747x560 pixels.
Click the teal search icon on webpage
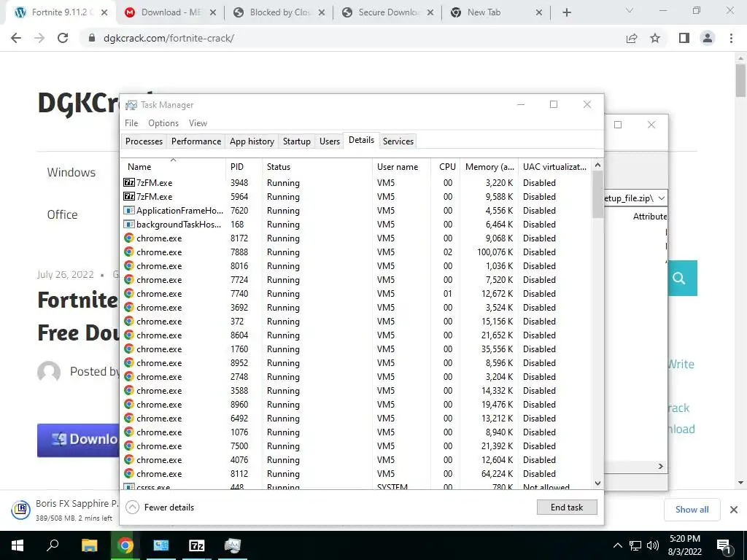(682, 278)
